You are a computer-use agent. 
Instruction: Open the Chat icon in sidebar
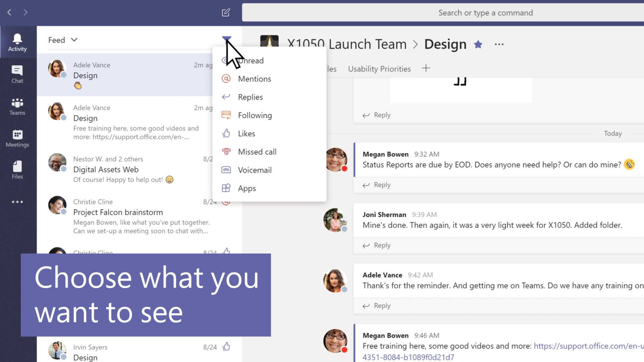(x=17, y=73)
